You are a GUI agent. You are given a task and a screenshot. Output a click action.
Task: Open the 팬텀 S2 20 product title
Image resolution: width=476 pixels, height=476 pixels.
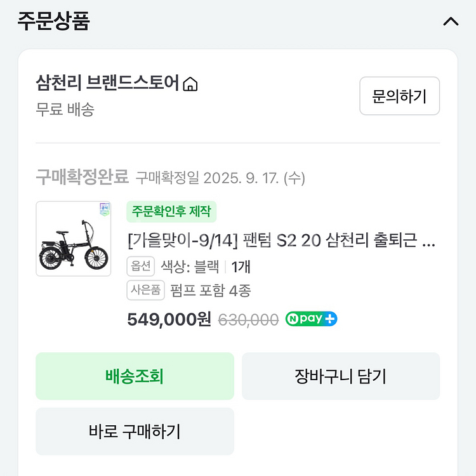point(281,241)
